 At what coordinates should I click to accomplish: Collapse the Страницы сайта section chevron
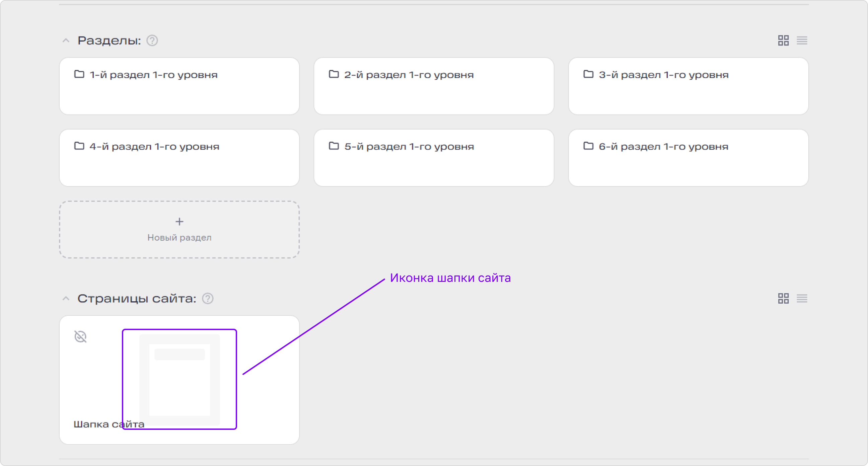click(66, 299)
